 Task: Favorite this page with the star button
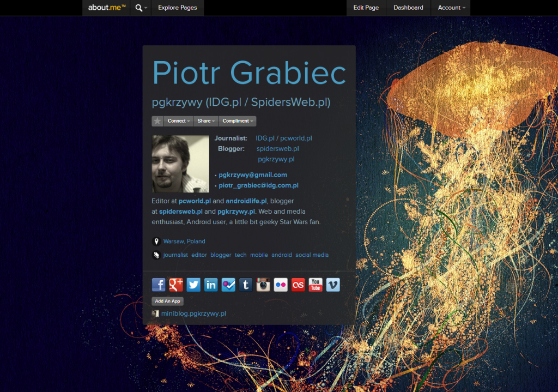point(157,121)
